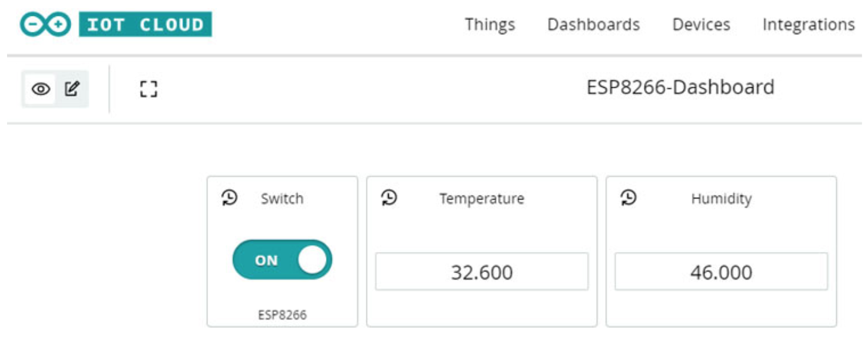Select the Temperature value field 32.600

point(482,271)
